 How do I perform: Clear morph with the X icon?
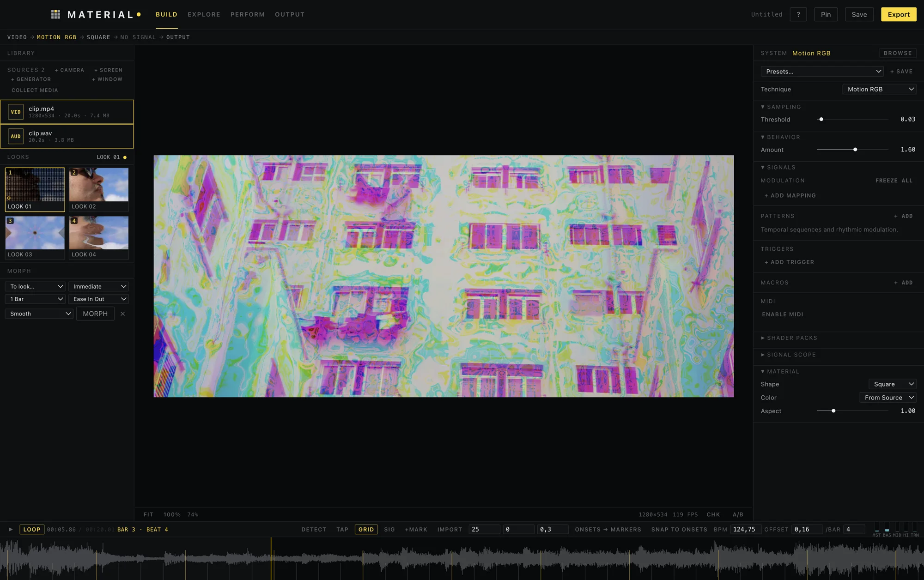pos(122,314)
